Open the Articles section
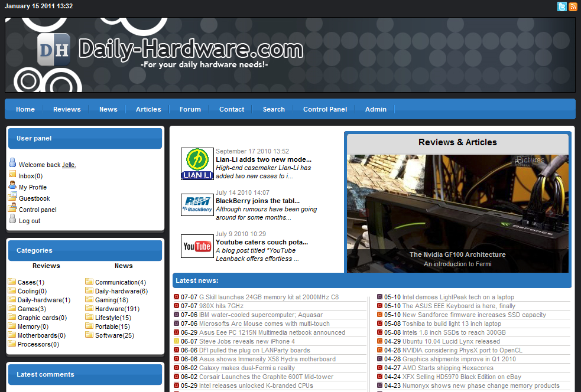Viewport: 581px width, 392px height. tap(148, 109)
